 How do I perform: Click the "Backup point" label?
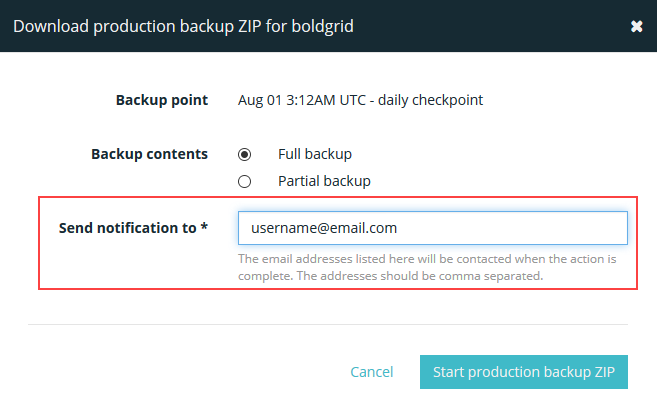(x=161, y=100)
